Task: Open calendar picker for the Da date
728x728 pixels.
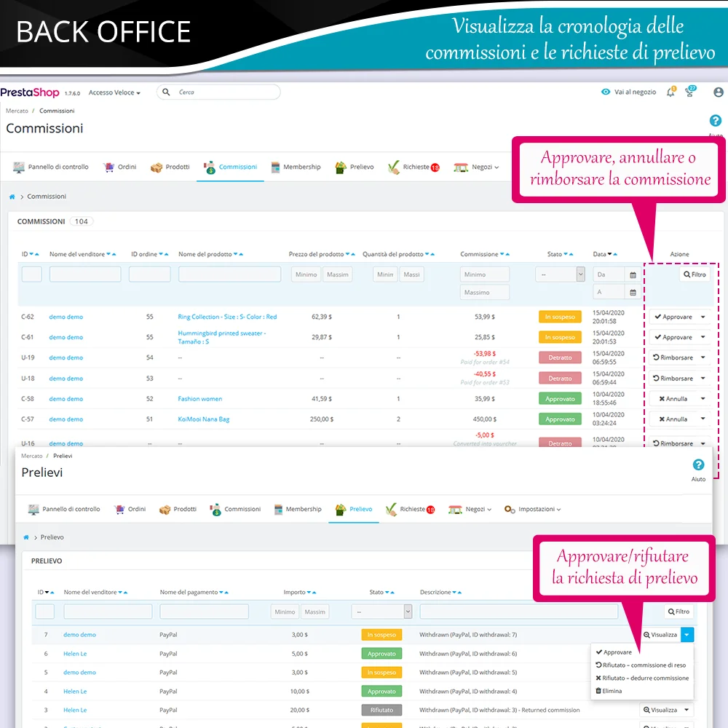Action: point(633,275)
